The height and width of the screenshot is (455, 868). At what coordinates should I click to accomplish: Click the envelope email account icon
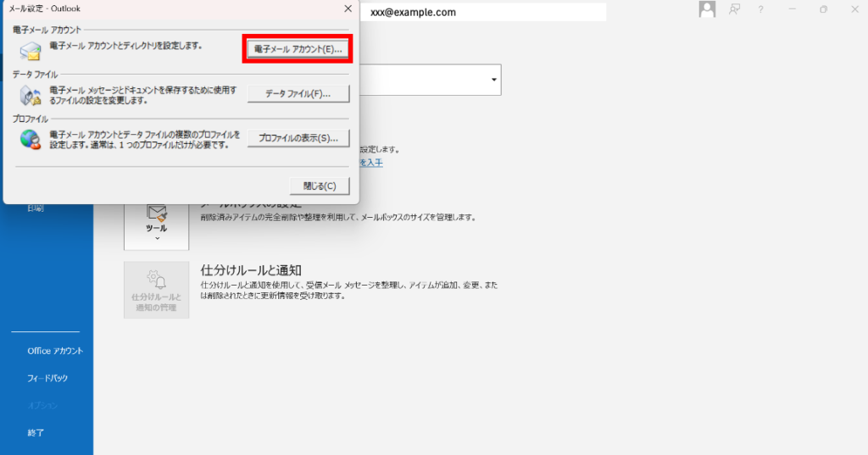(x=31, y=51)
